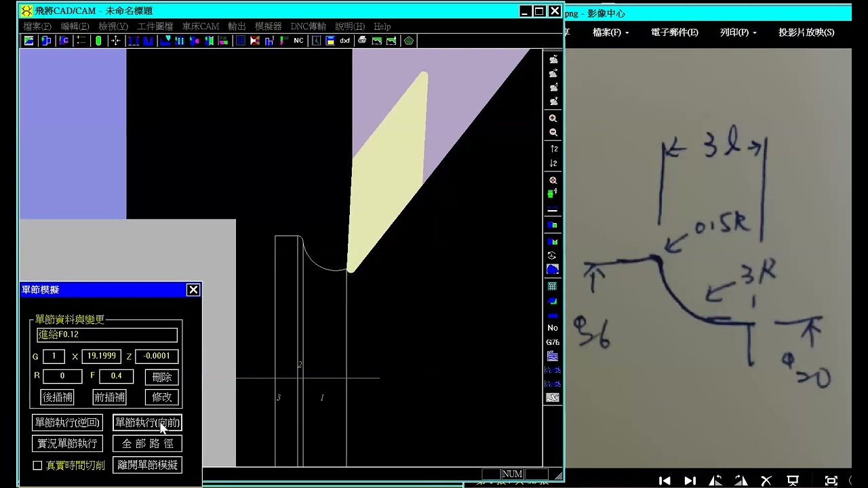
Task: Open the 檔案(F) menu in CAD/CAM
Action: click(37, 26)
